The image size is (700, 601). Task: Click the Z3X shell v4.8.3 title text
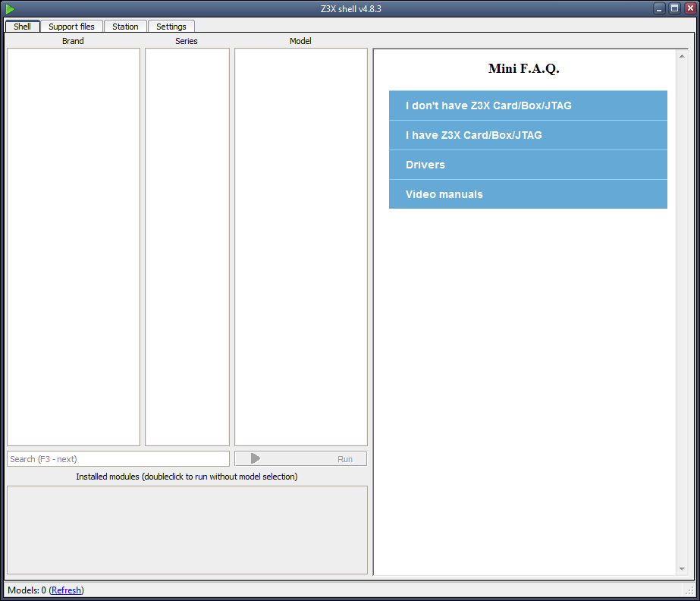point(351,8)
